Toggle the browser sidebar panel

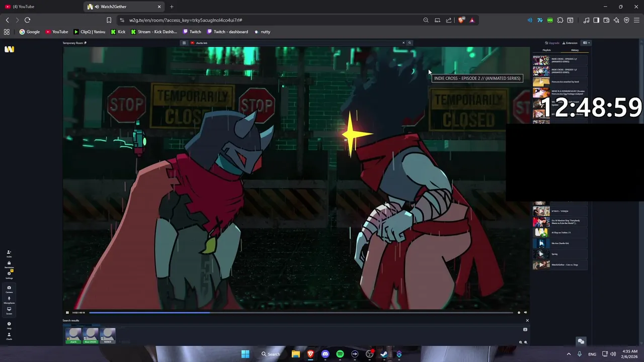coord(596,20)
